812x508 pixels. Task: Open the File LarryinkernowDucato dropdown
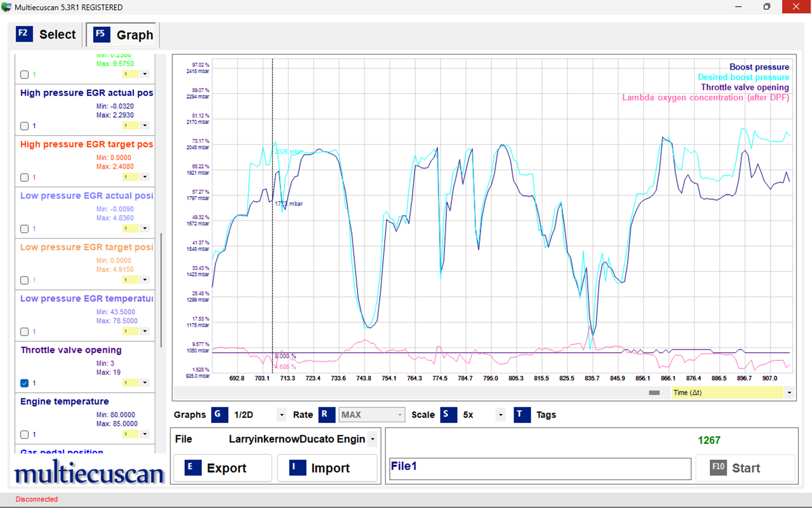point(372,439)
